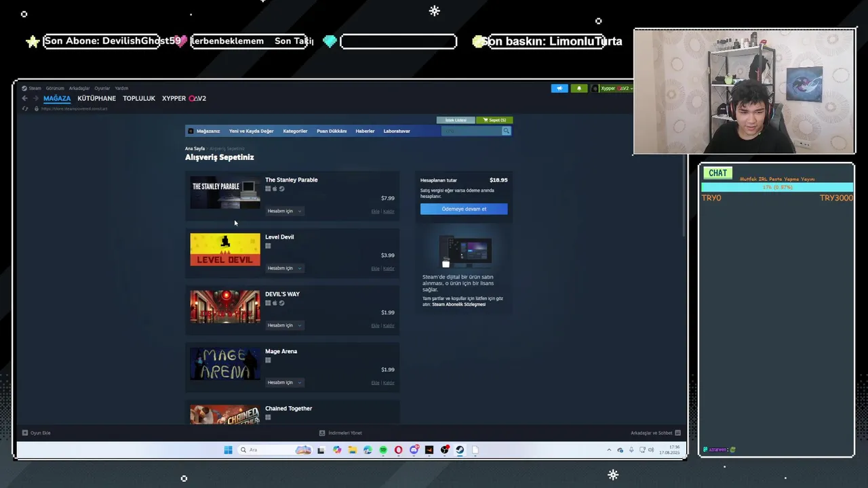Go back using Steam's back arrow
Image resolution: width=868 pixels, height=488 pixels.
point(24,98)
